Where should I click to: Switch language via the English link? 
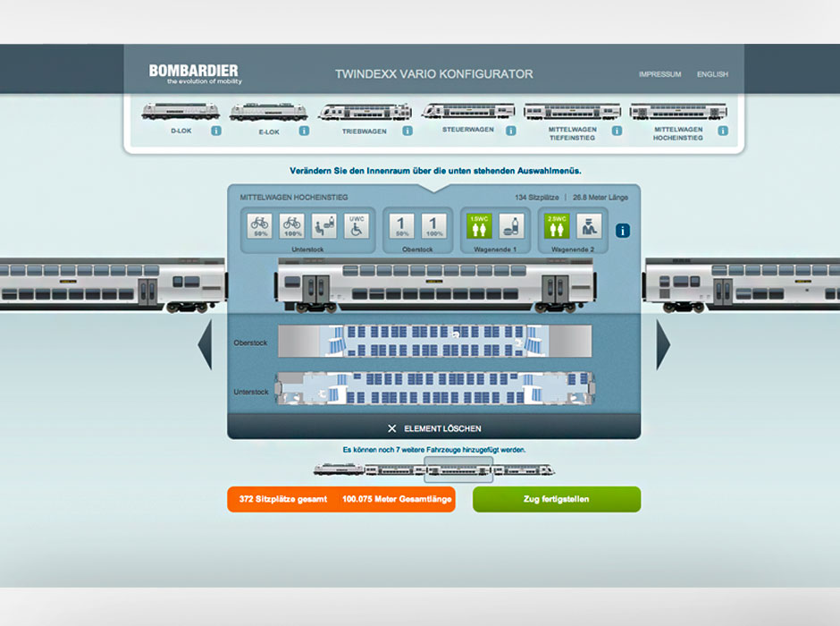click(712, 74)
